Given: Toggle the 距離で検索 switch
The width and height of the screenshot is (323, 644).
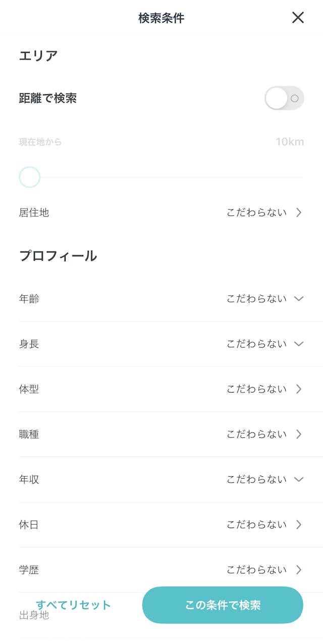Looking at the screenshot, I should pyautogui.click(x=284, y=98).
